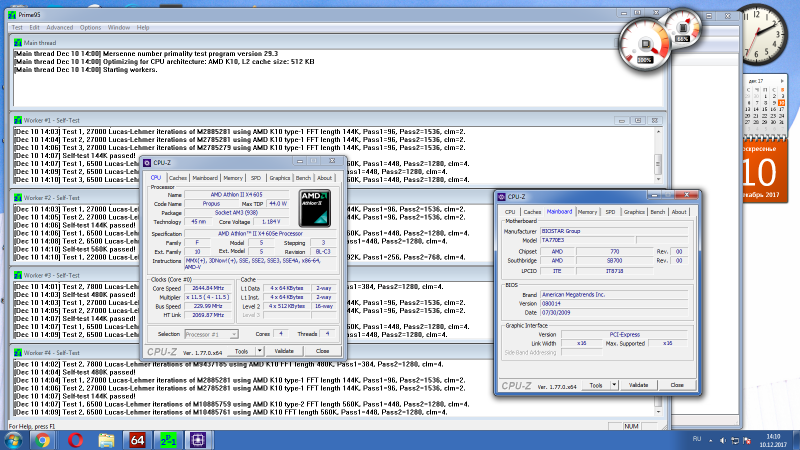
Task: Switch to CPU tab in right CPU-Z window
Action: click(x=510, y=212)
